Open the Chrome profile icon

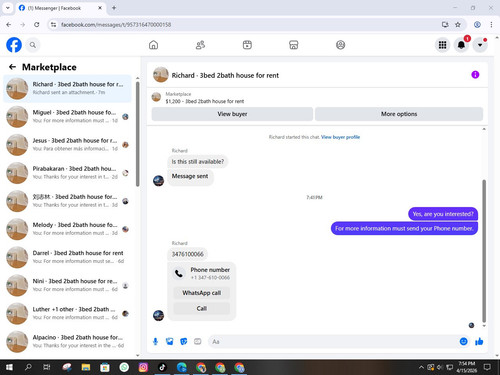pos(477,24)
